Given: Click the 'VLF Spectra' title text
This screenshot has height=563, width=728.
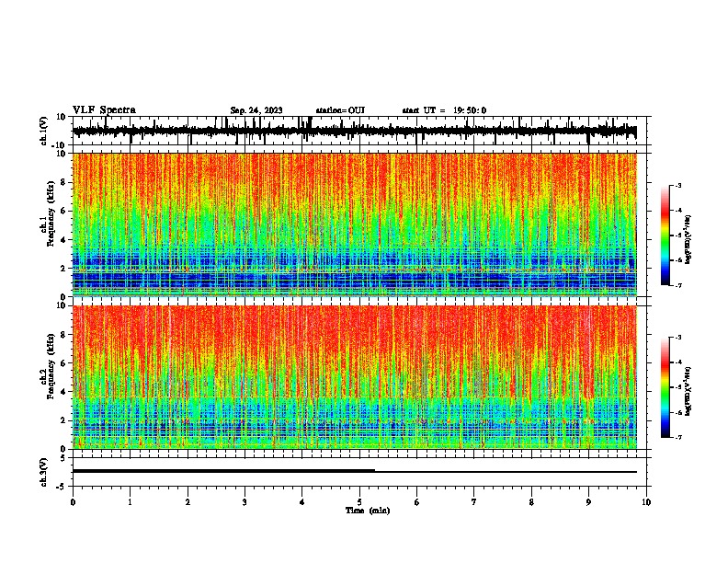Looking at the screenshot, I should [104, 110].
